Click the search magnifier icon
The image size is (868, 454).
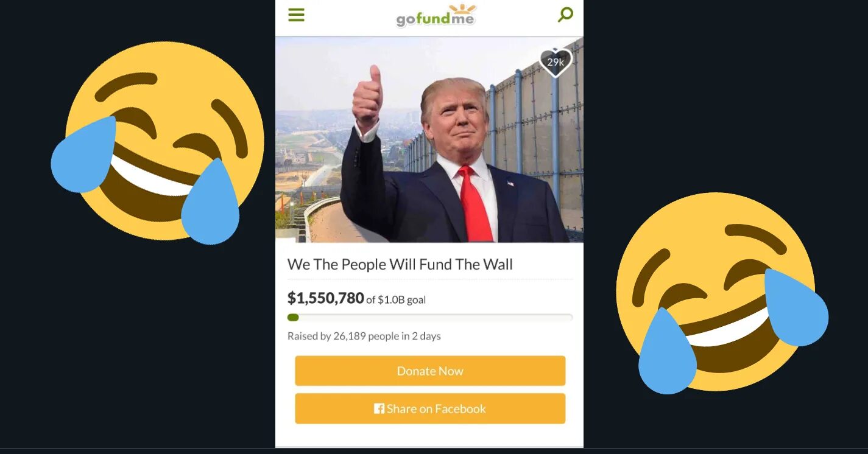565,15
